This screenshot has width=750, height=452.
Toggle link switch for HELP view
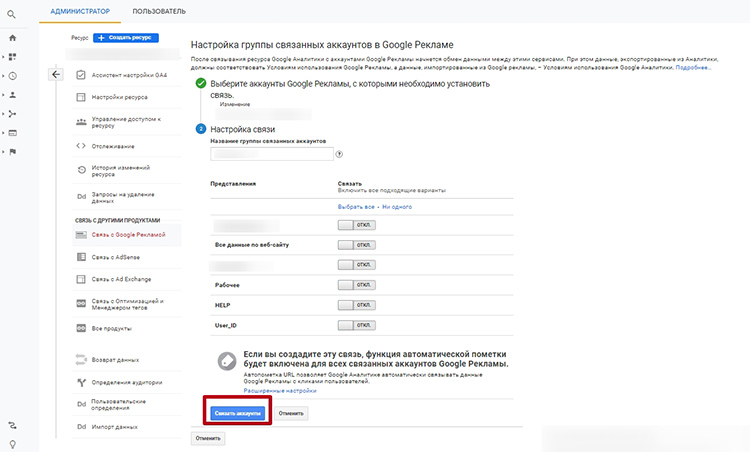(x=356, y=305)
